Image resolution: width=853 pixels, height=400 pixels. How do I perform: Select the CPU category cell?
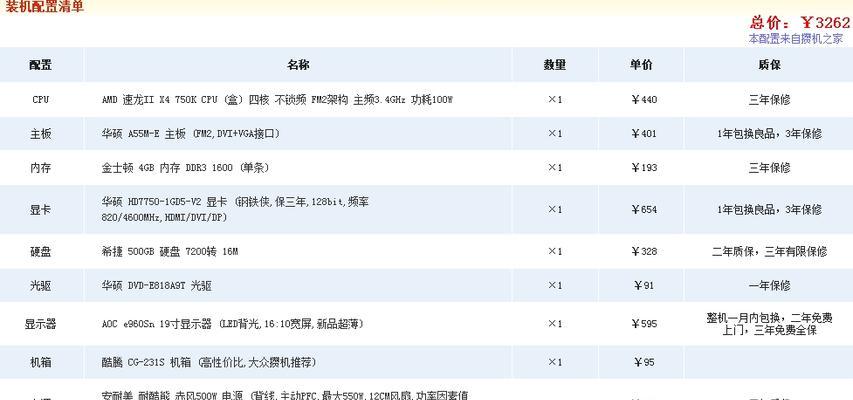41,100
